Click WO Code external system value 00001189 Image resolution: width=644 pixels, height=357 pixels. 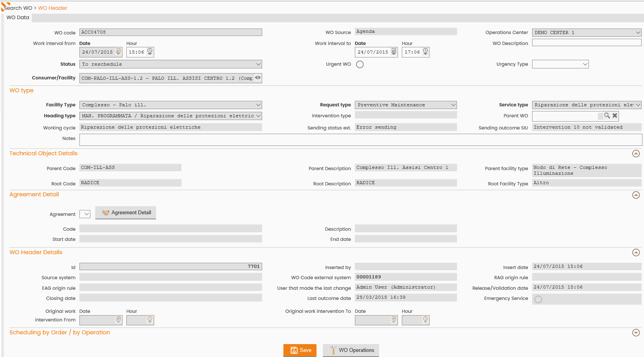(406, 277)
